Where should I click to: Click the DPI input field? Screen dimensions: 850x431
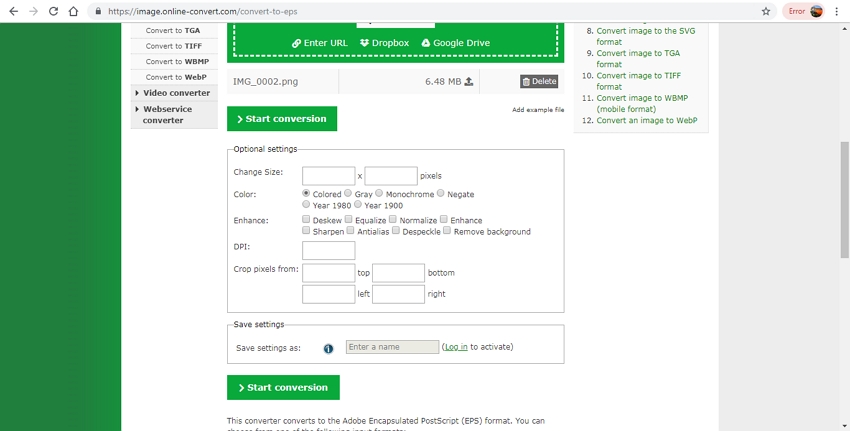[x=328, y=250]
